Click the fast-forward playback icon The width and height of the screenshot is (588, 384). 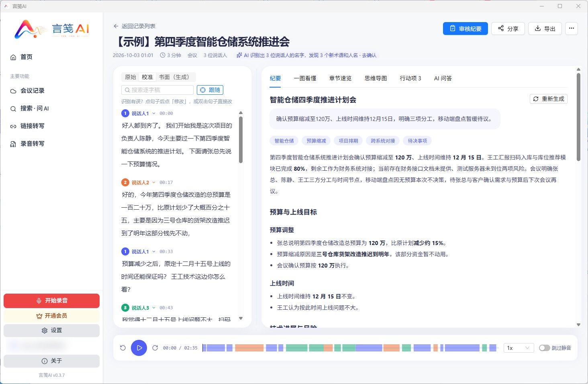point(155,348)
